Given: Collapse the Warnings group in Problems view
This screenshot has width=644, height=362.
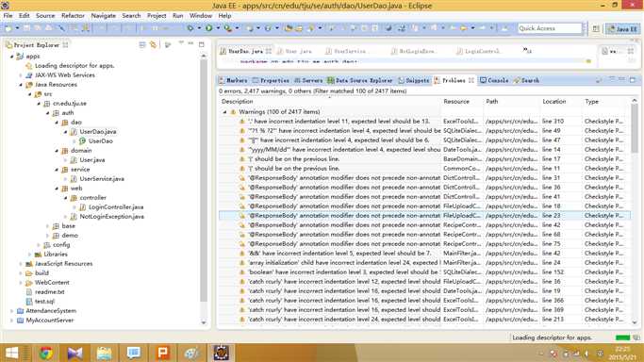Looking at the screenshot, I should pyautogui.click(x=224, y=112).
